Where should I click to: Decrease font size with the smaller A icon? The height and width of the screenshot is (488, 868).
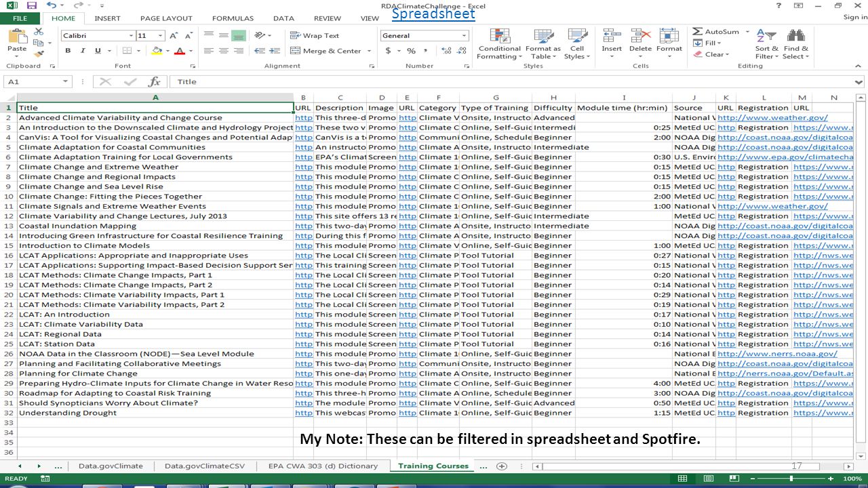pos(188,36)
